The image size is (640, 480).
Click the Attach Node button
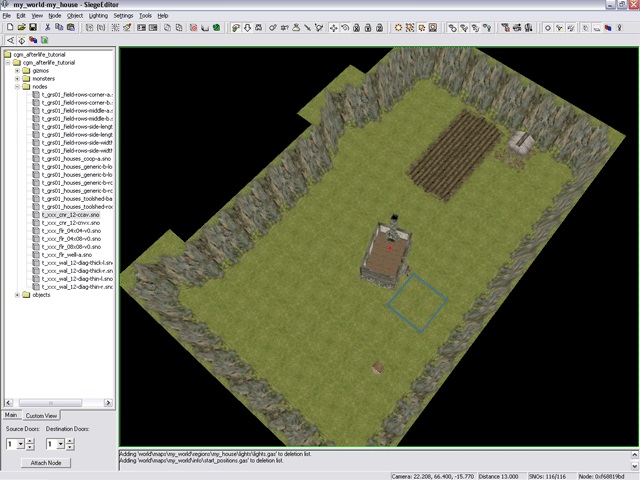coord(46,463)
